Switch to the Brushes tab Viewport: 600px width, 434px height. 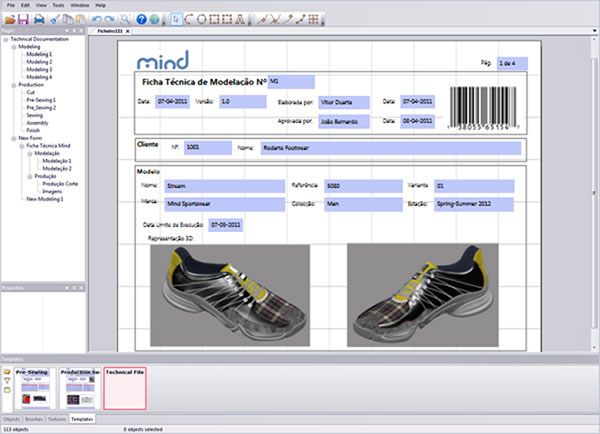pos(34,419)
